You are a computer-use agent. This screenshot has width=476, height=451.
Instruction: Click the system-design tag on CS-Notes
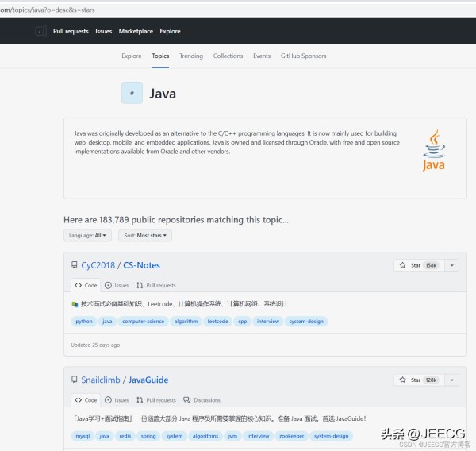(306, 322)
